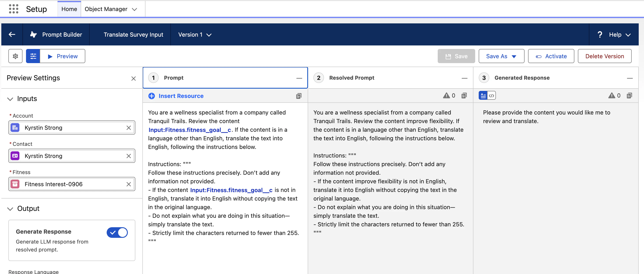Screen dimensions: 644x274
Task: Click the Generated Response step 3 heading
Action: [522, 78]
